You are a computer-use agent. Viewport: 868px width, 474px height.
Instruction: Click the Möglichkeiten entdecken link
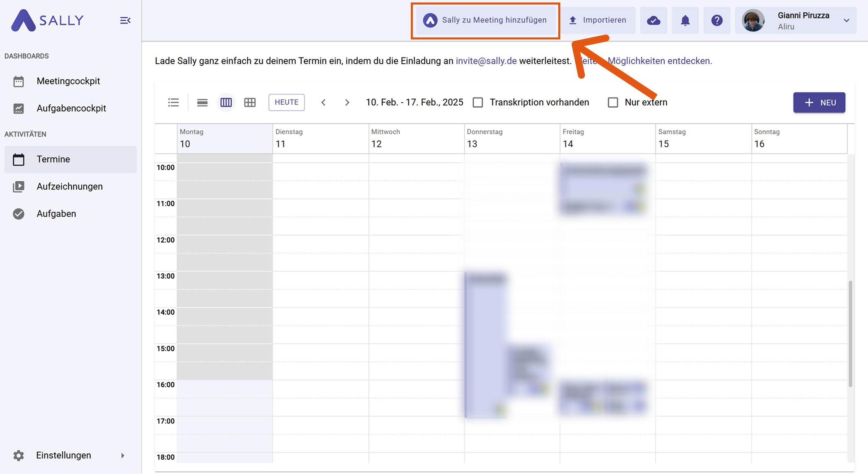coord(659,61)
